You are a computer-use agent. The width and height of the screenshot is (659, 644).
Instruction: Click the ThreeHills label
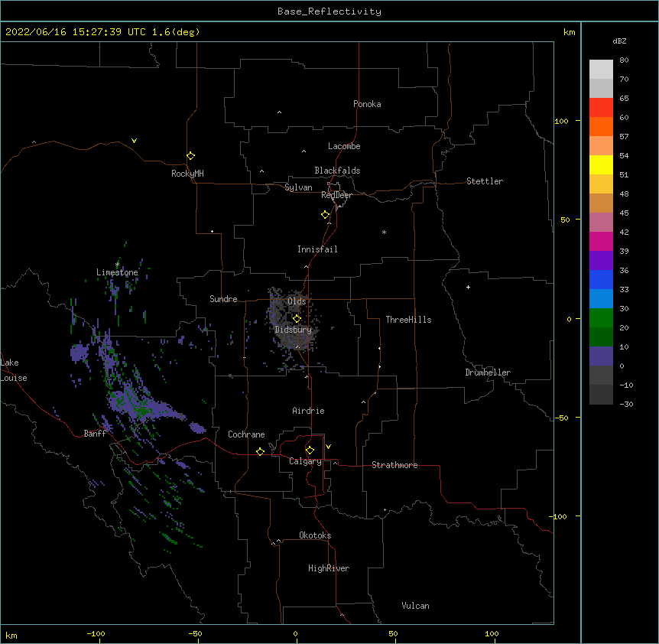408,320
